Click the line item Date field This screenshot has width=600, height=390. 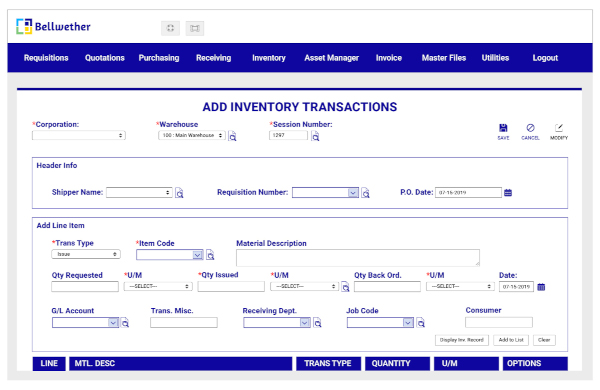tap(516, 287)
